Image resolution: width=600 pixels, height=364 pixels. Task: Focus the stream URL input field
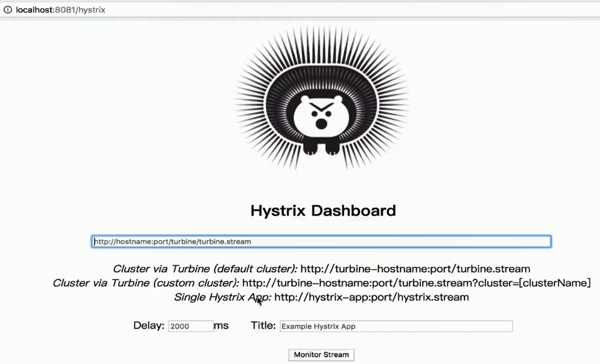click(321, 242)
